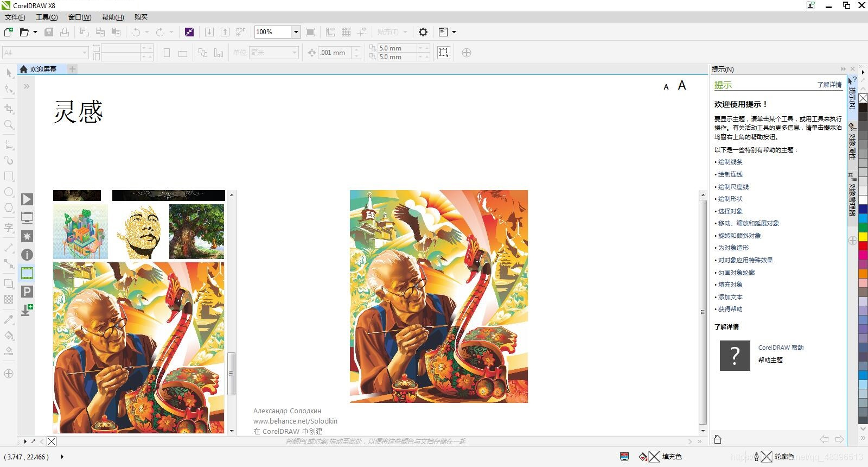Open the 购买 menu
The height and width of the screenshot is (467, 868).
point(141,17)
